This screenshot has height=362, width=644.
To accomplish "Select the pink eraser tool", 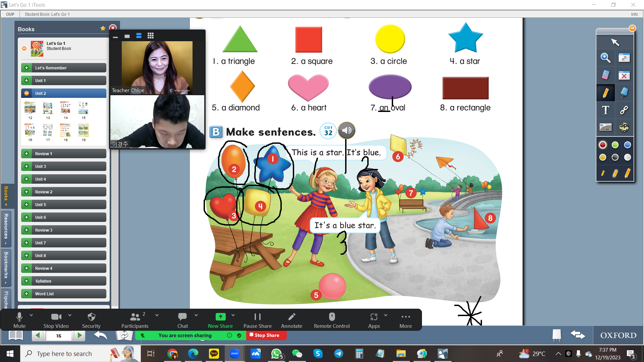I will [605, 75].
